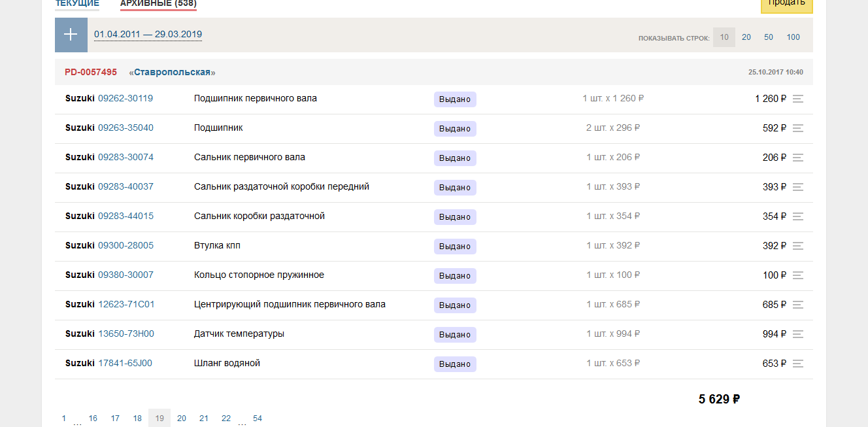Open part number 09262-30119
Viewport: 868px width, 427px height.
click(125, 99)
